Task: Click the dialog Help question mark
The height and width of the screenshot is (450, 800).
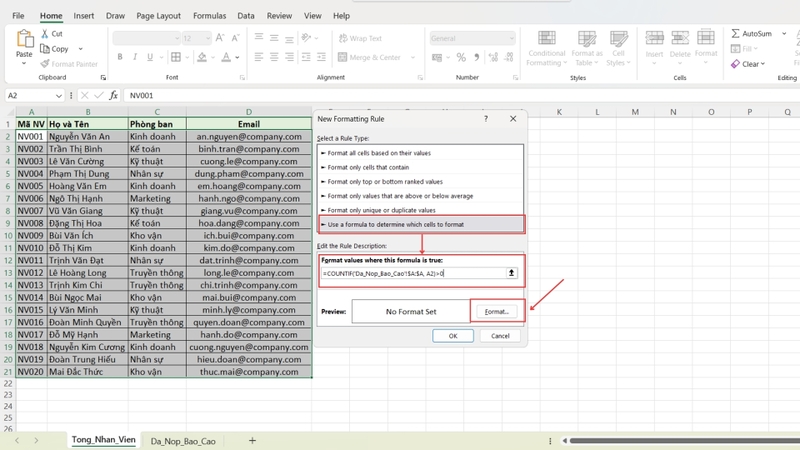Action: click(x=486, y=119)
